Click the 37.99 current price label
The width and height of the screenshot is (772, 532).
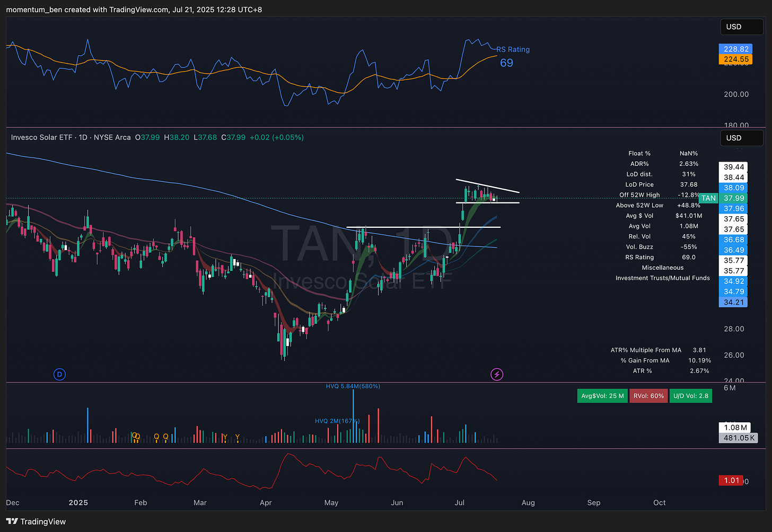734,198
